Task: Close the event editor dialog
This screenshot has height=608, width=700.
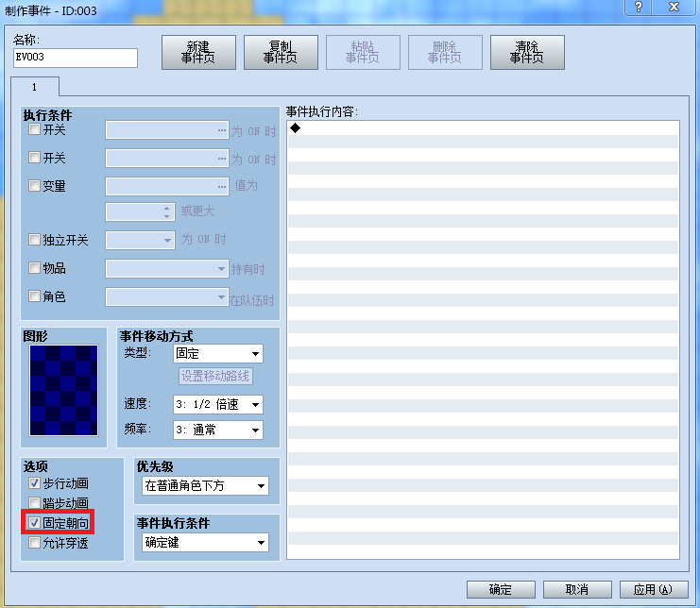Action: [x=674, y=8]
